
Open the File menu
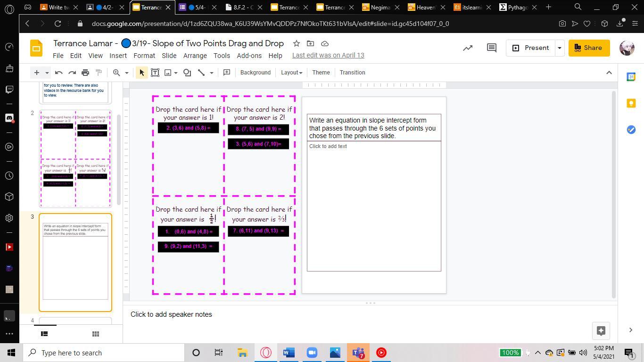(x=58, y=55)
